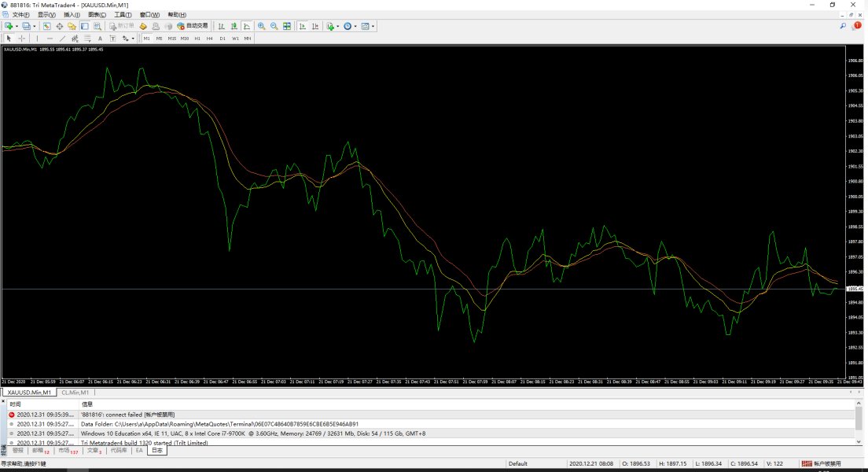This screenshot has width=868, height=472.
Task: Select the D1 timeframe button
Action: coord(223,38)
